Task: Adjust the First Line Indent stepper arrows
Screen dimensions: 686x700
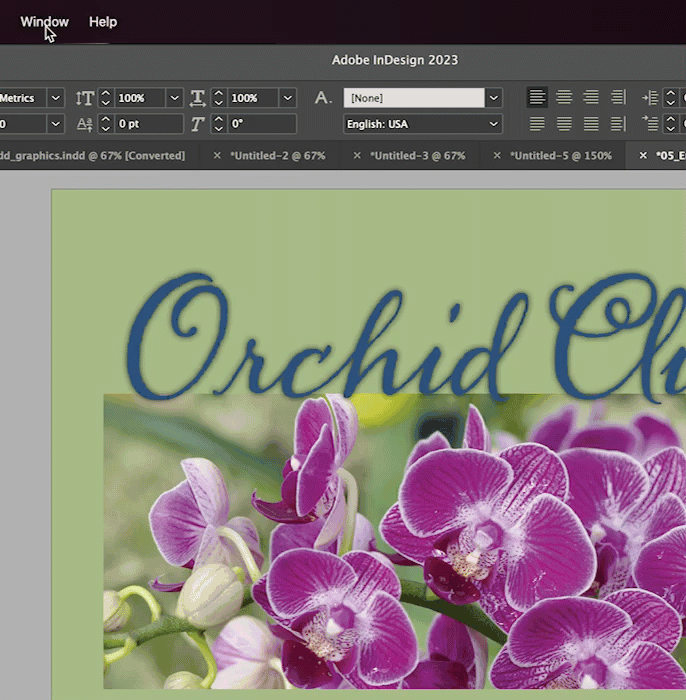Action: 670,124
